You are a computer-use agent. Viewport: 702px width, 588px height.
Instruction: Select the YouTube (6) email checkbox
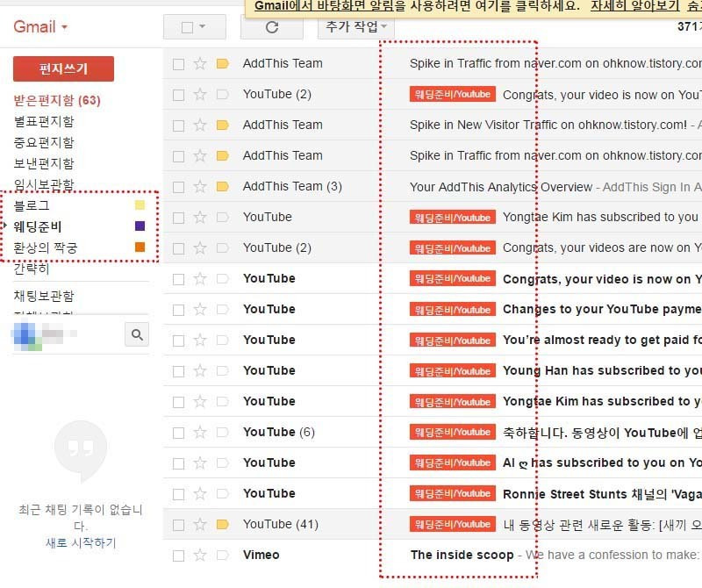coord(179,433)
